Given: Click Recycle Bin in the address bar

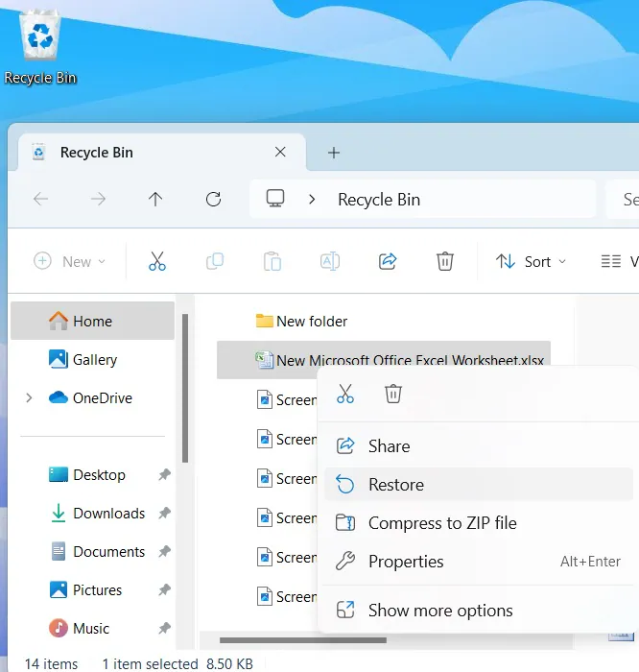Looking at the screenshot, I should [379, 200].
